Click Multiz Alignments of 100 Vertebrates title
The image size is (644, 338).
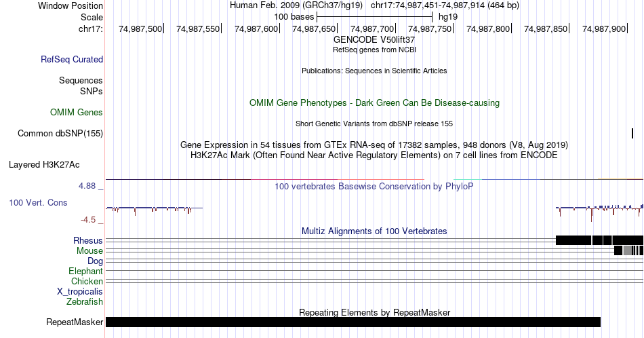tap(374, 231)
